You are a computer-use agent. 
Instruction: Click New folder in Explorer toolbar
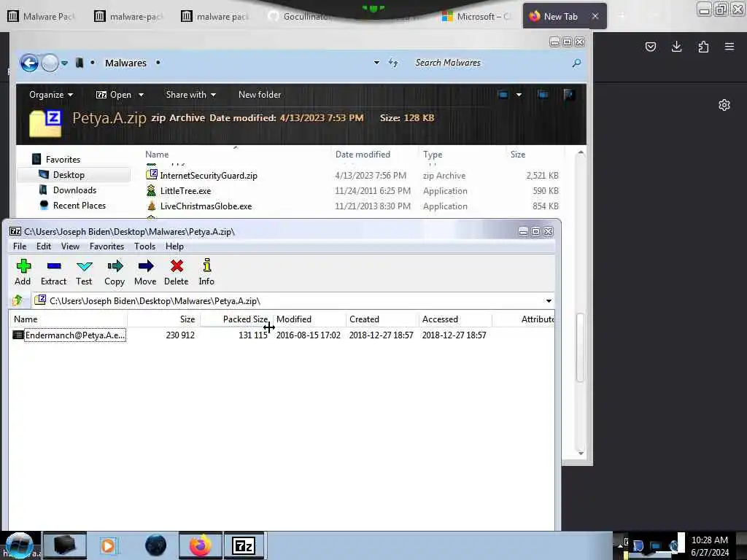coord(260,95)
